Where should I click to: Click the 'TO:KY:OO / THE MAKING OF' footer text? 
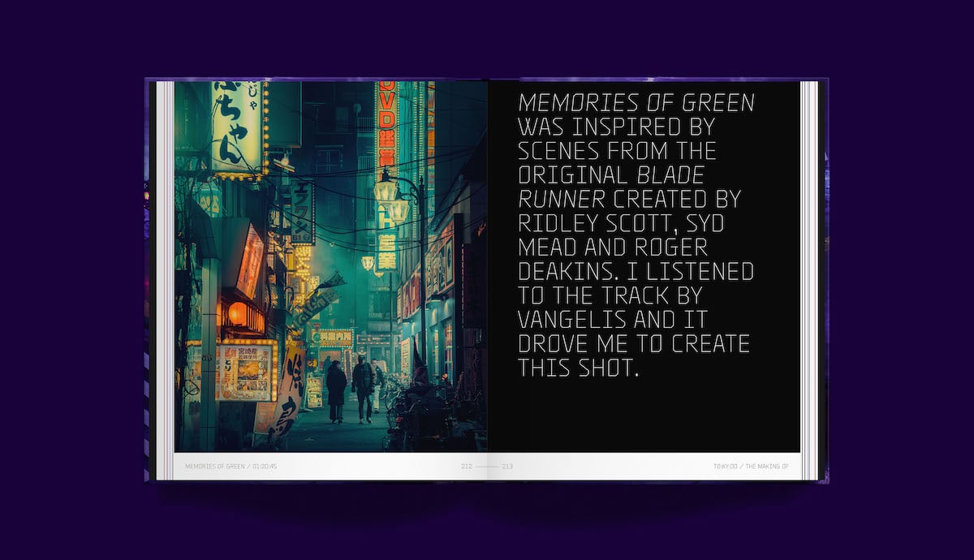click(751, 467)
